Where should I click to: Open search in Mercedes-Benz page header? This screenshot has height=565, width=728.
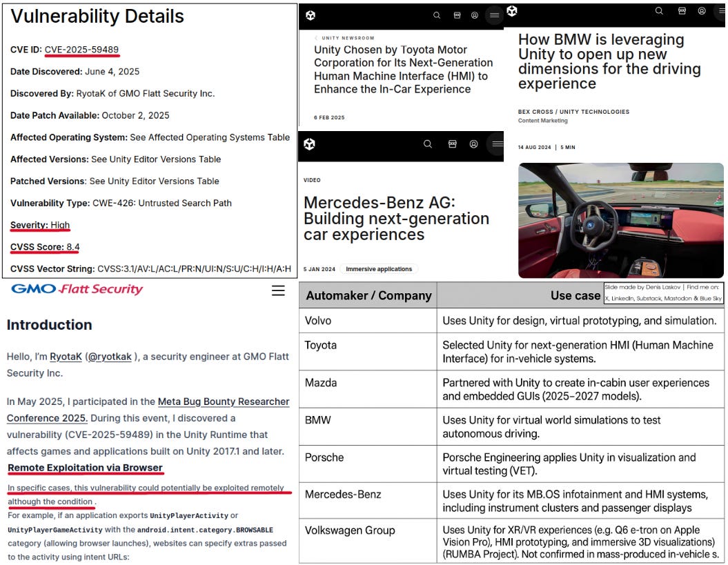[x=428, y=144]
